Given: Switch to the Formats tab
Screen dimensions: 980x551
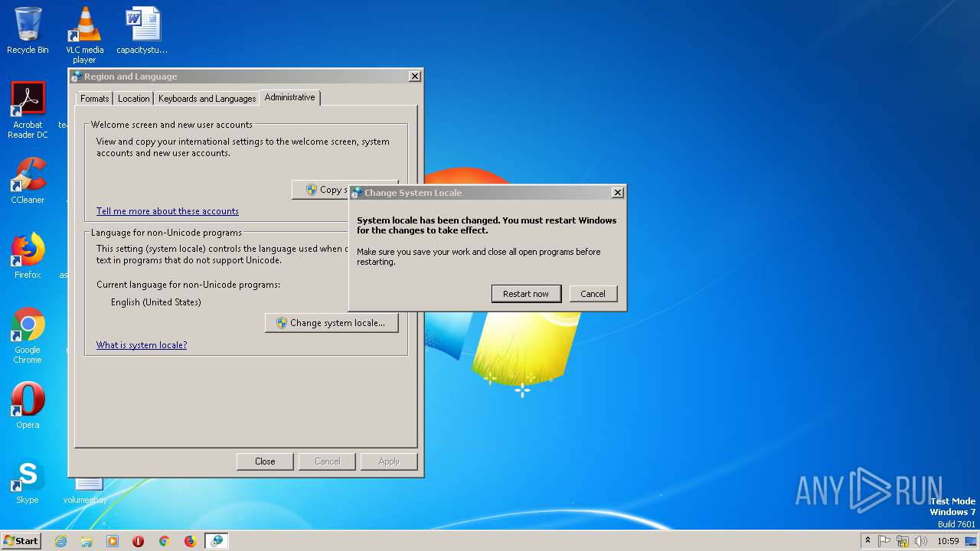Looking at the screenshot, I should 95,99.
